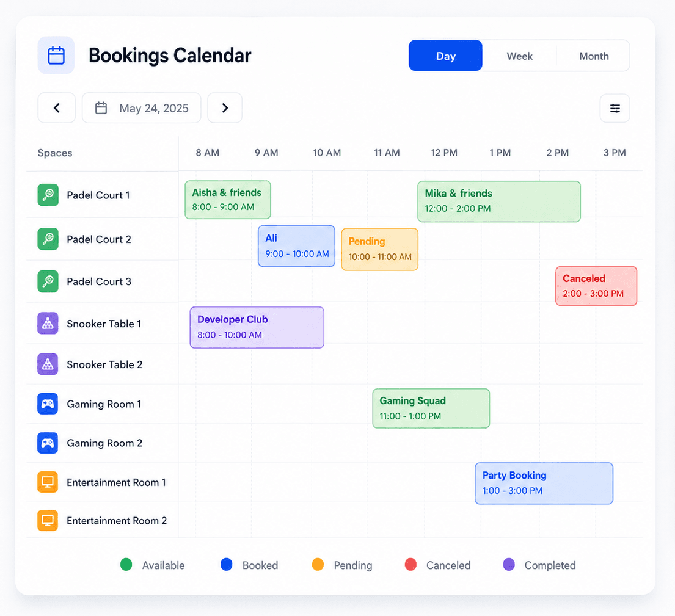Click the 12 PM time header

click(444, 153)
